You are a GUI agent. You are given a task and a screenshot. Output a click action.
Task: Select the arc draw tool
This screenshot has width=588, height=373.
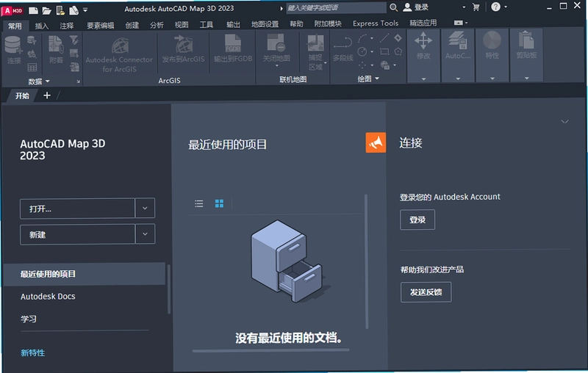pos(363,38)
